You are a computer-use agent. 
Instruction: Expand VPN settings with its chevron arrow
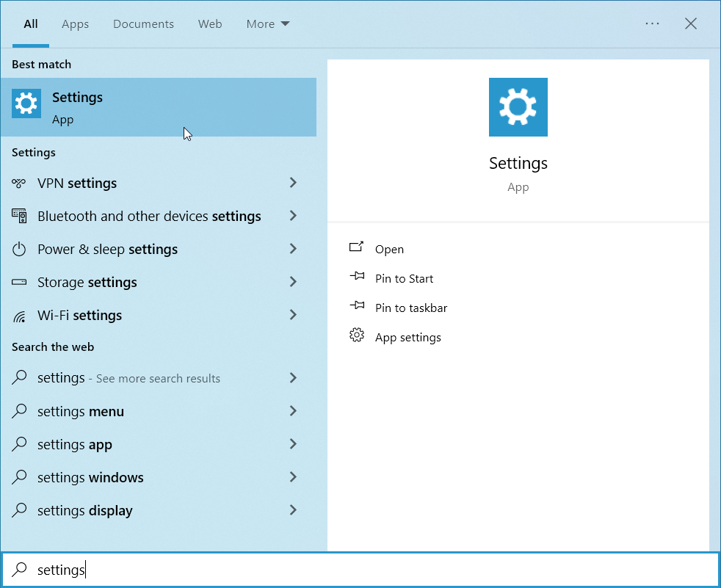[293, 183]
